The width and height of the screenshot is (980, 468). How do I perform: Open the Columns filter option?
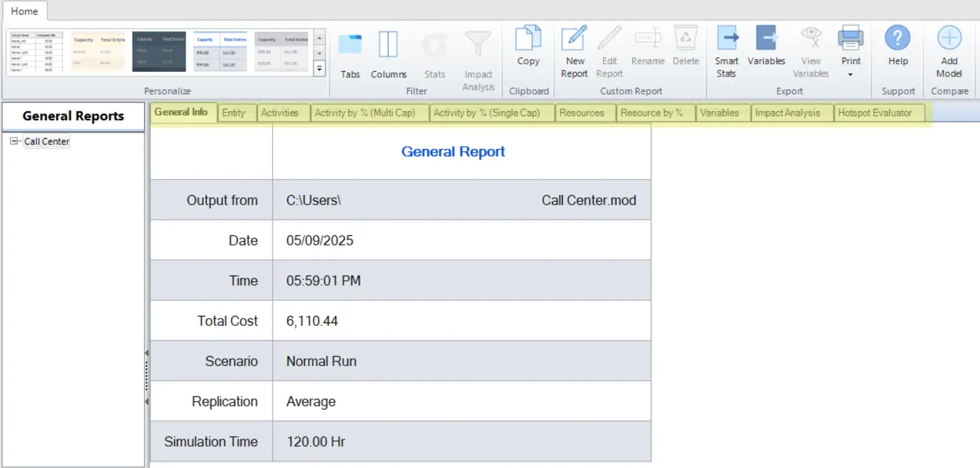389,54
